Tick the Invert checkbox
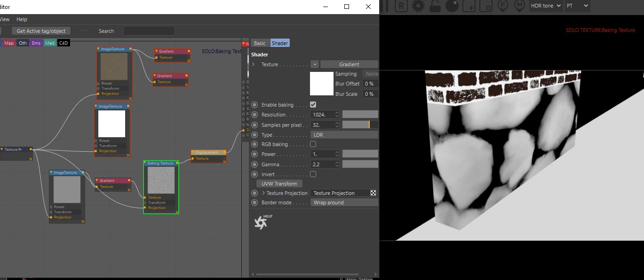 313,174
